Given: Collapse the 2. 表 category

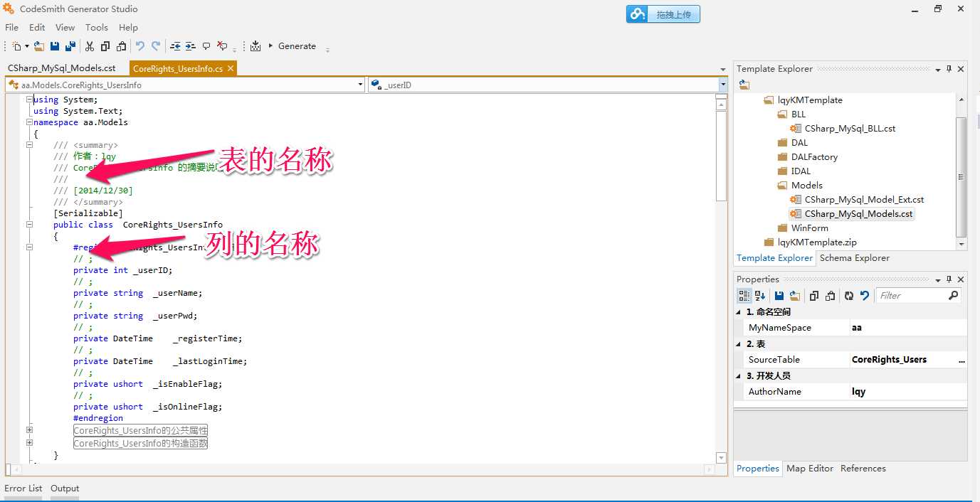Looking at the screenshot, I should 738,344.
